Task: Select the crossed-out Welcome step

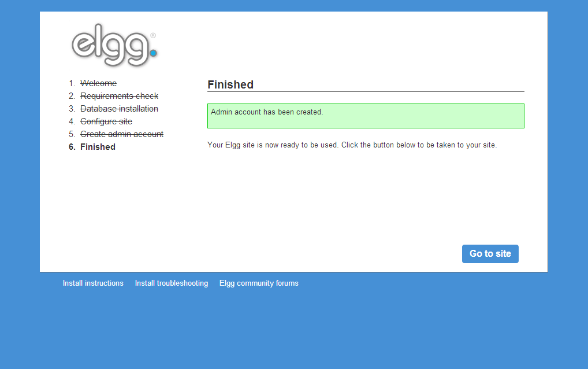Action: click(x=98, y=83)
